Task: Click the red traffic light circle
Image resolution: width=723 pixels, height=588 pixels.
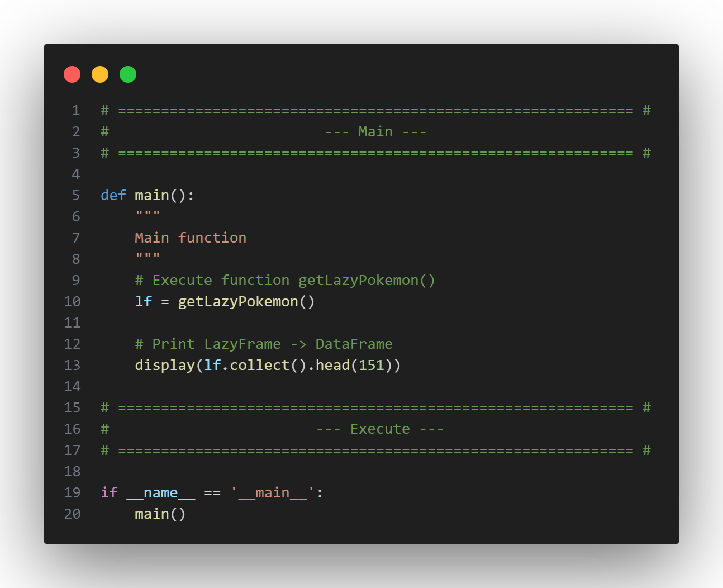Action: (x=72, y=74)
